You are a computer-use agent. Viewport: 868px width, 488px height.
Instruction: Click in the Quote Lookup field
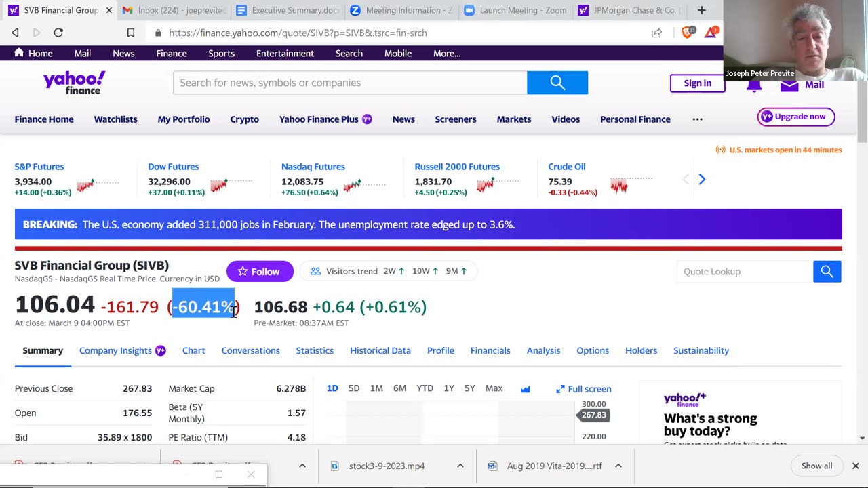tap(745, 271)
